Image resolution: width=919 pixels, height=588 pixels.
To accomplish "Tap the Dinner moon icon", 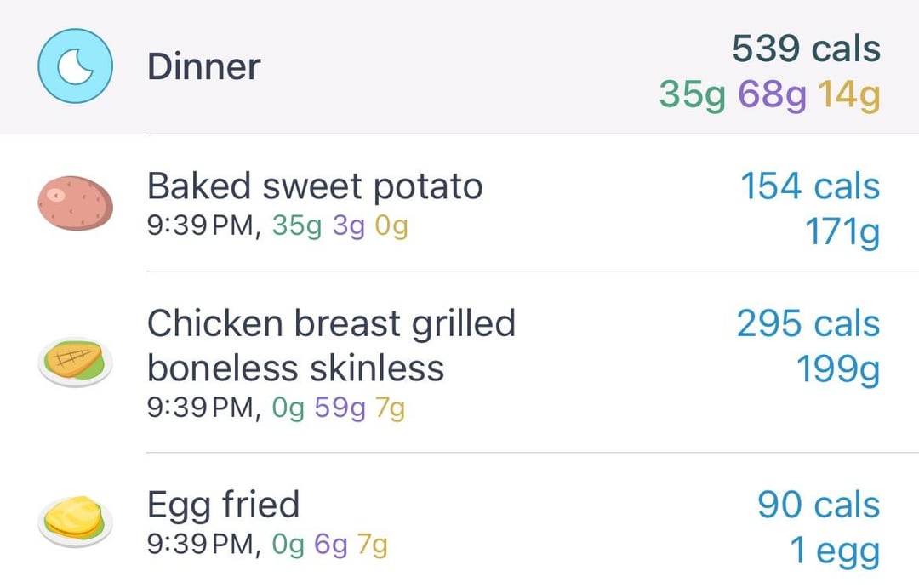I will (75, 66).
